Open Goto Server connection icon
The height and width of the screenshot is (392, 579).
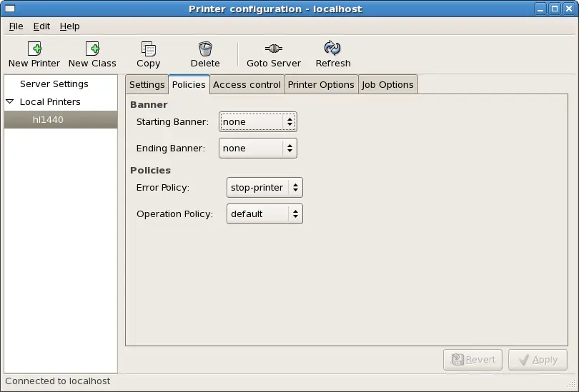274,49
